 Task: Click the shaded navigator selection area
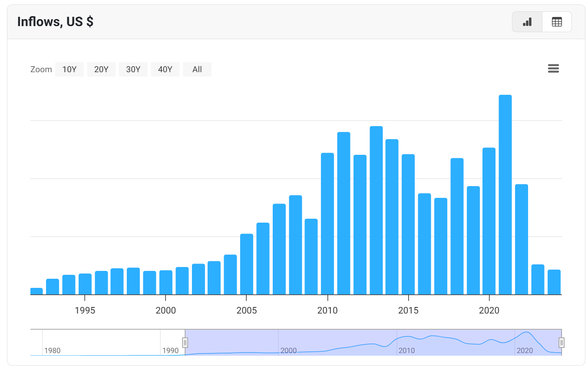tap(373, 343)
